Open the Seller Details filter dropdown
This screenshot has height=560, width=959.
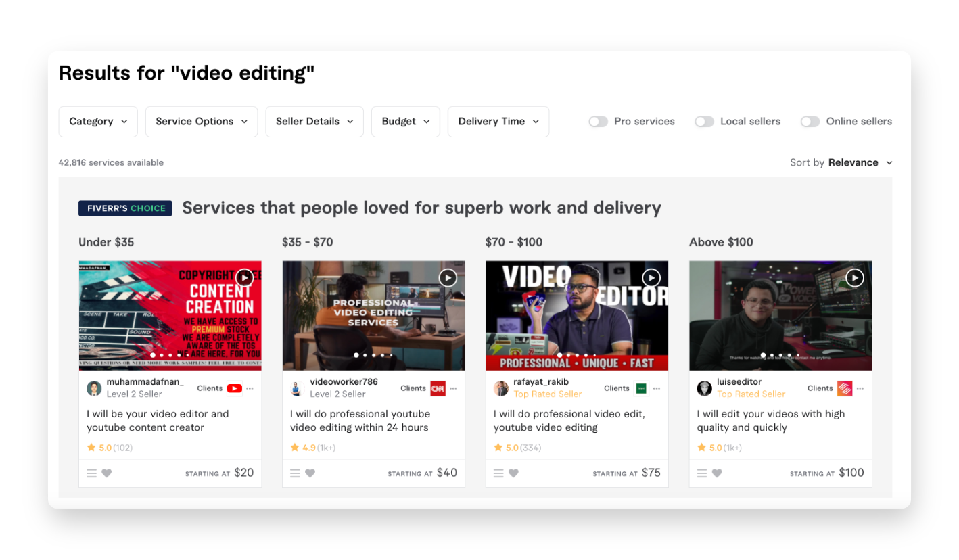pos(314,122)
